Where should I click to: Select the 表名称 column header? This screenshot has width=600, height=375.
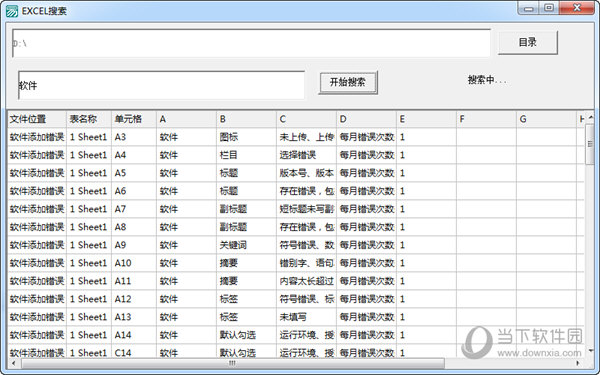click(89, 119)
